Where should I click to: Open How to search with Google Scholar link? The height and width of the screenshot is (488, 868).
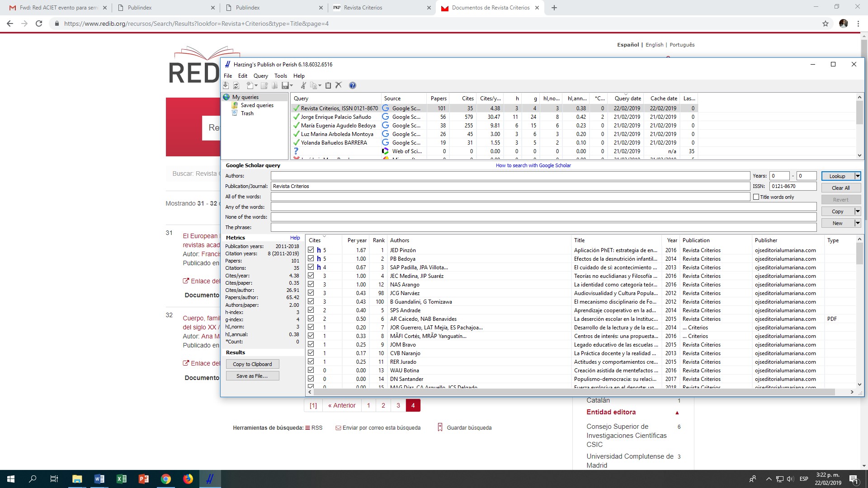pyautogui.click(x=533, y=165)
